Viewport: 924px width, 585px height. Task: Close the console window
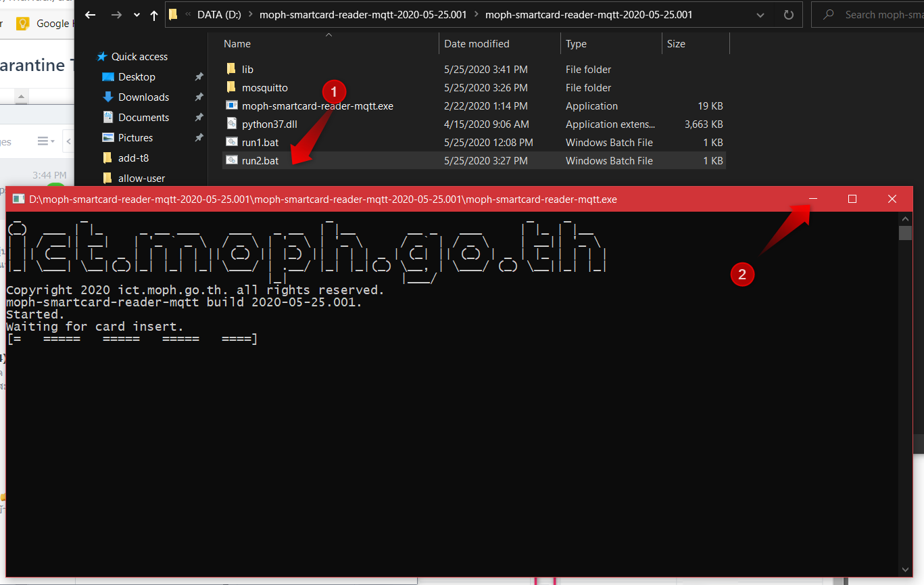pos(892,199)
